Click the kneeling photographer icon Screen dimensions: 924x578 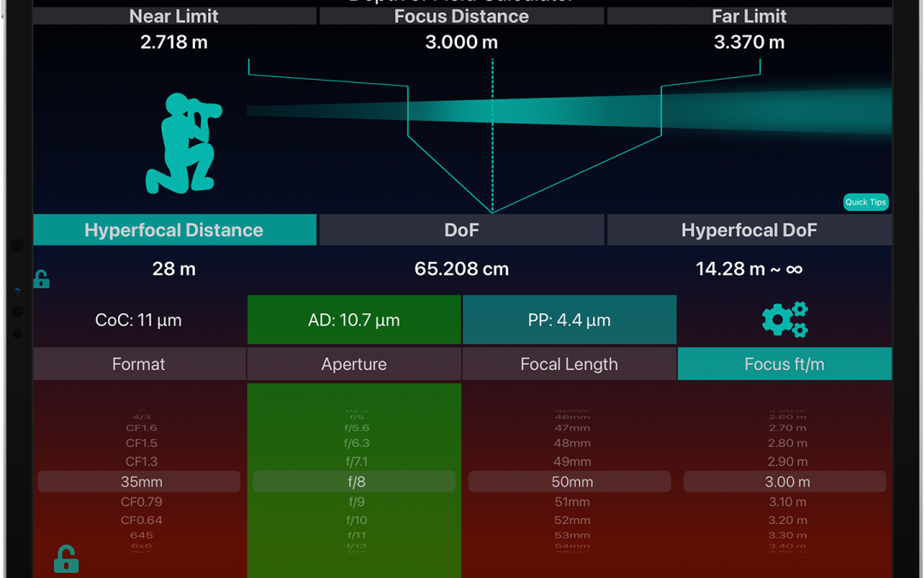pyautogui.click(x=183, y=143)
